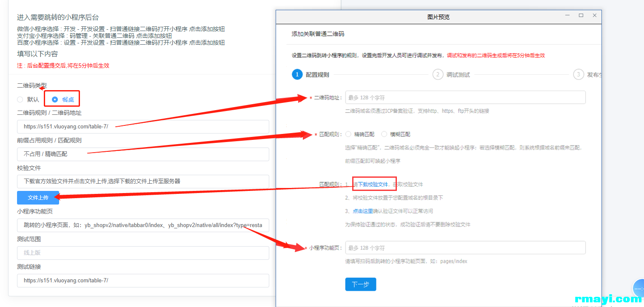Select the 默认 QR code type radio

20,99
